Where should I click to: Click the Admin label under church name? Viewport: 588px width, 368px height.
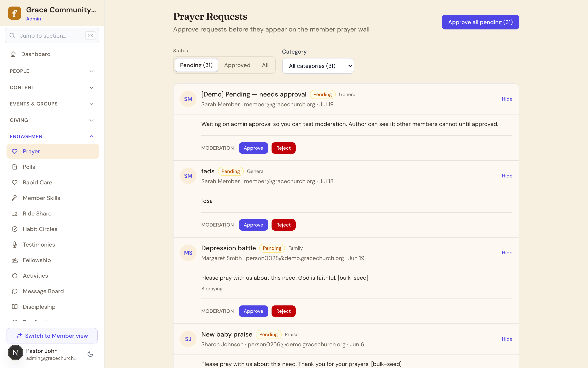coord(33,19)
